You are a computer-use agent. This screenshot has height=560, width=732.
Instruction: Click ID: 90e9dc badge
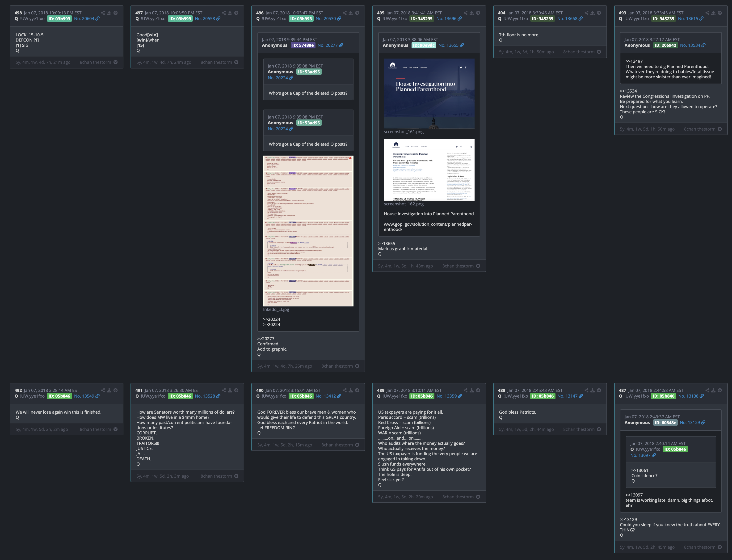coord(424,45)
